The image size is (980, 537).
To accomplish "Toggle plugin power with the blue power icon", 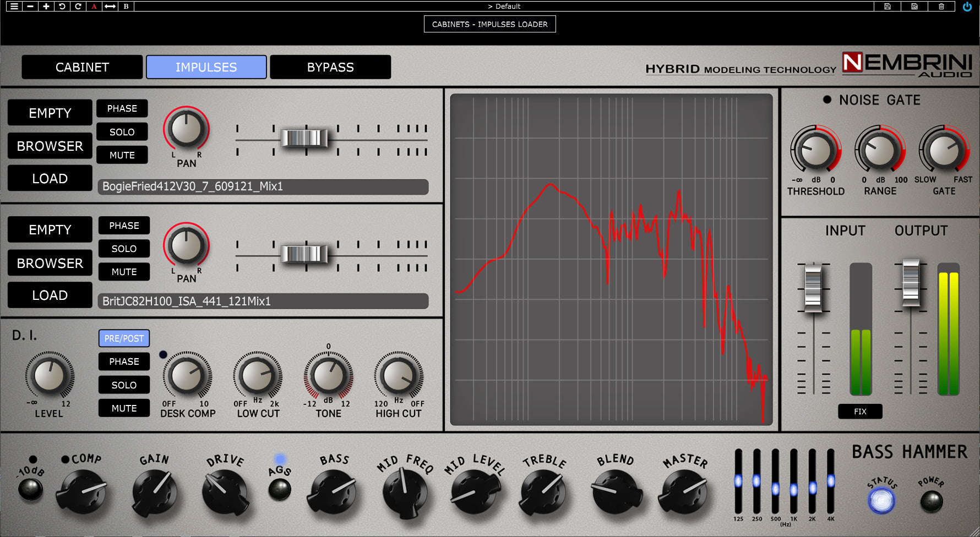I will click(967, 7).
